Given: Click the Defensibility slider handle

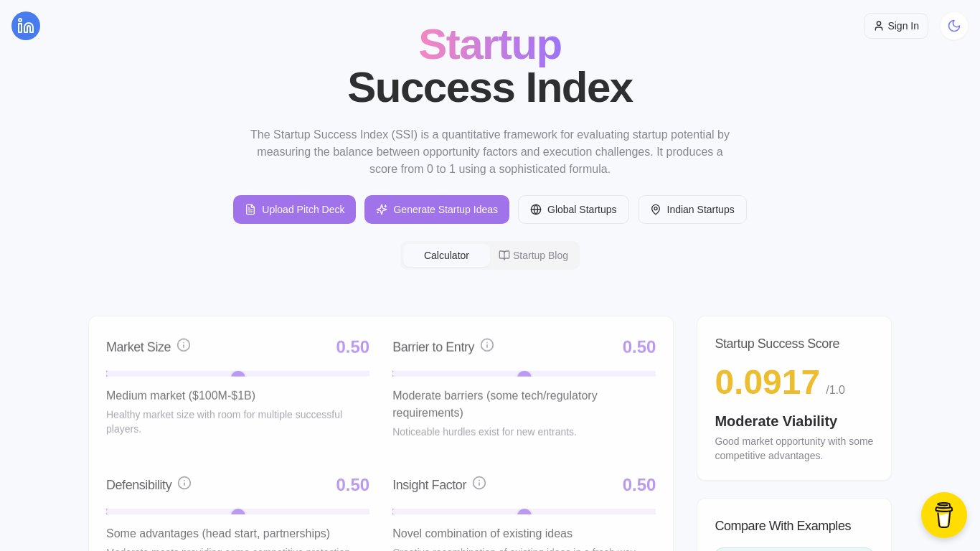Looking at the screenshot, I should pyautogui.click(x=238, y=513).
